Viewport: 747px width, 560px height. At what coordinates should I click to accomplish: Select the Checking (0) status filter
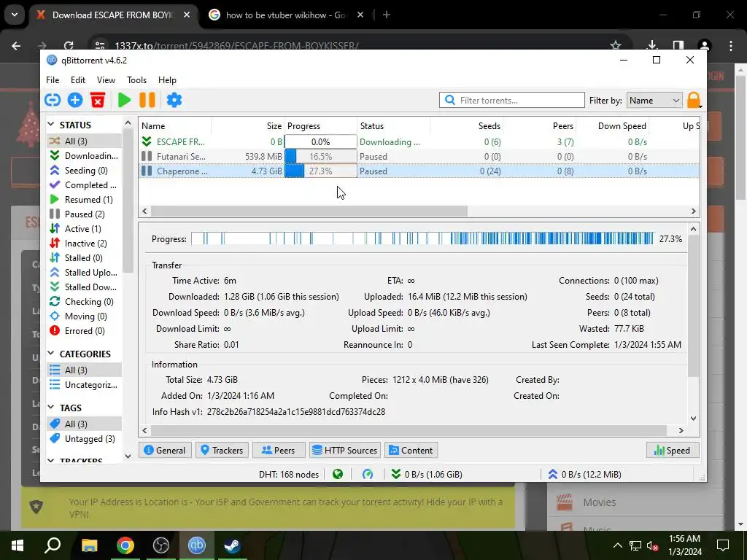(x=85, y=301)
